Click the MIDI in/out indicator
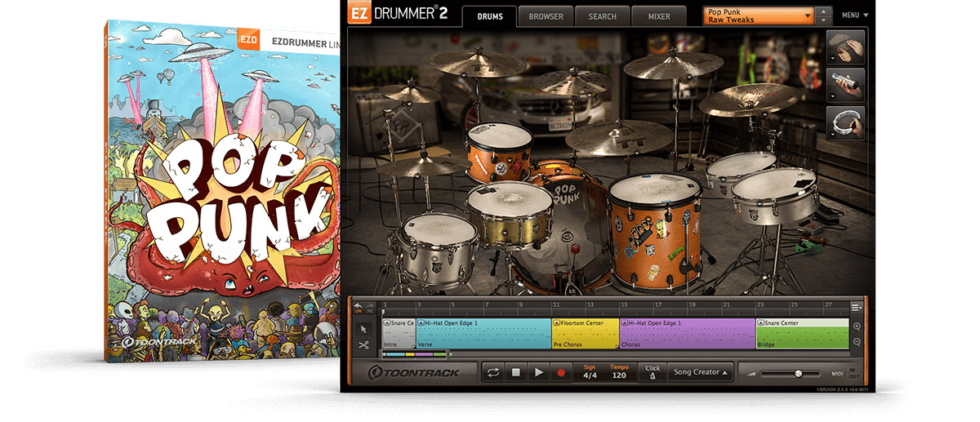 click(x=844, y=373)
